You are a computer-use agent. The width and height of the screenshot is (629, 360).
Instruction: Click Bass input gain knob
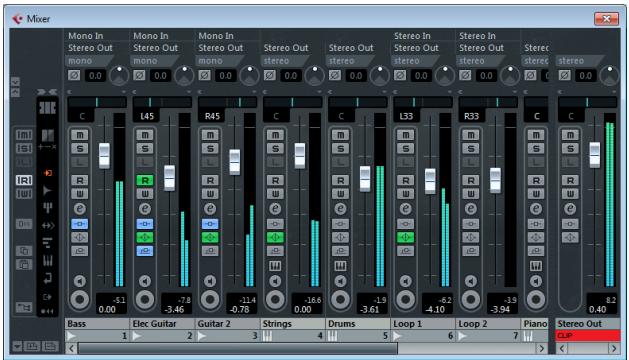[x=119, y=75]
